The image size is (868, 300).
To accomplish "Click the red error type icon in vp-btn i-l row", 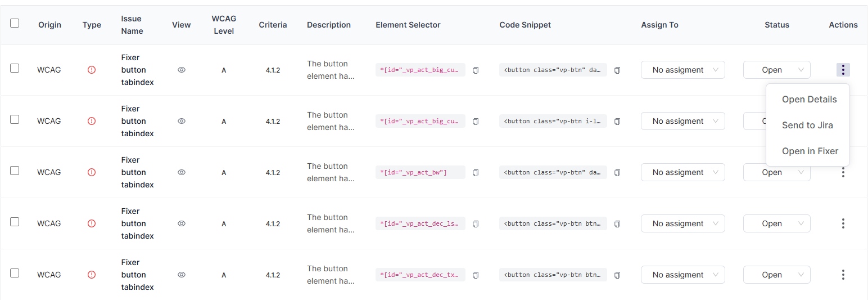I will click(92, 121).
